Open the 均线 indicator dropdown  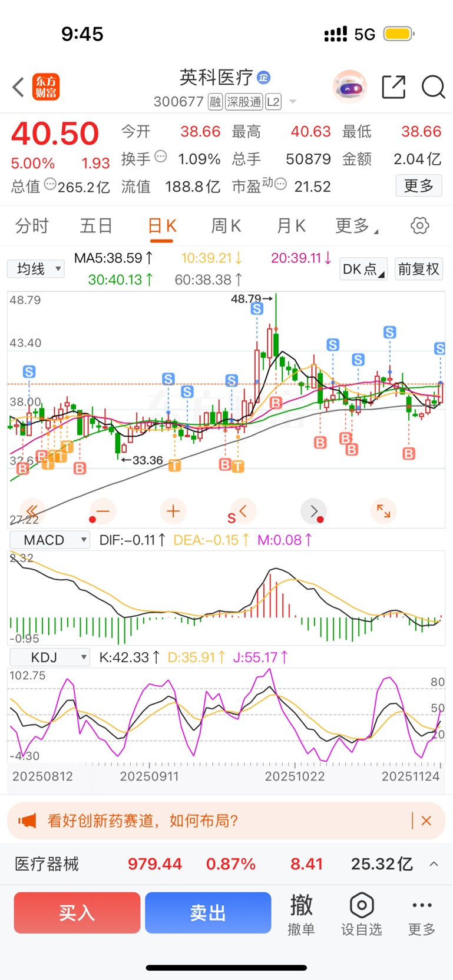(x=36, y=269)
